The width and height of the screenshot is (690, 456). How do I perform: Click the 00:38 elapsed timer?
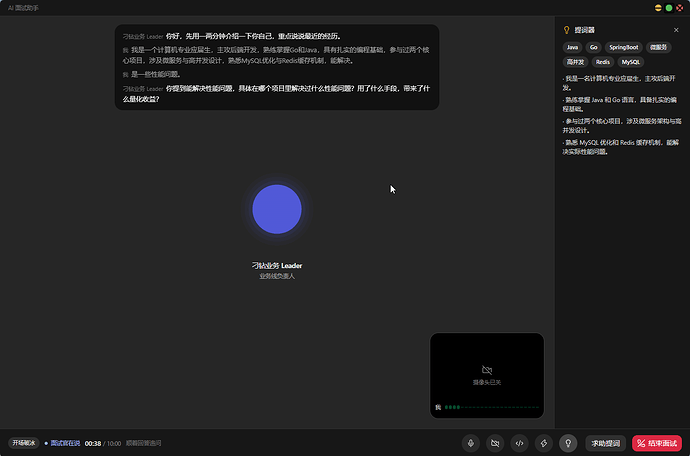[93, 444]
